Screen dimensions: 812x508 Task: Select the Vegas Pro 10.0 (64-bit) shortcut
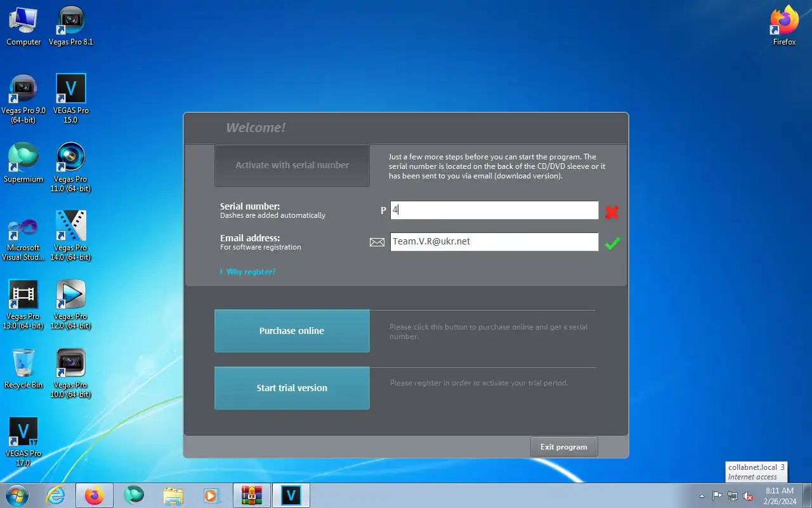tap(71, 373)
